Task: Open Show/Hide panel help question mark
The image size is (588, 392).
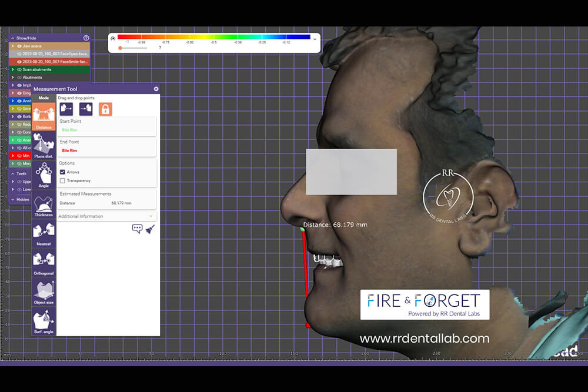Action: (x=86, y=38)
